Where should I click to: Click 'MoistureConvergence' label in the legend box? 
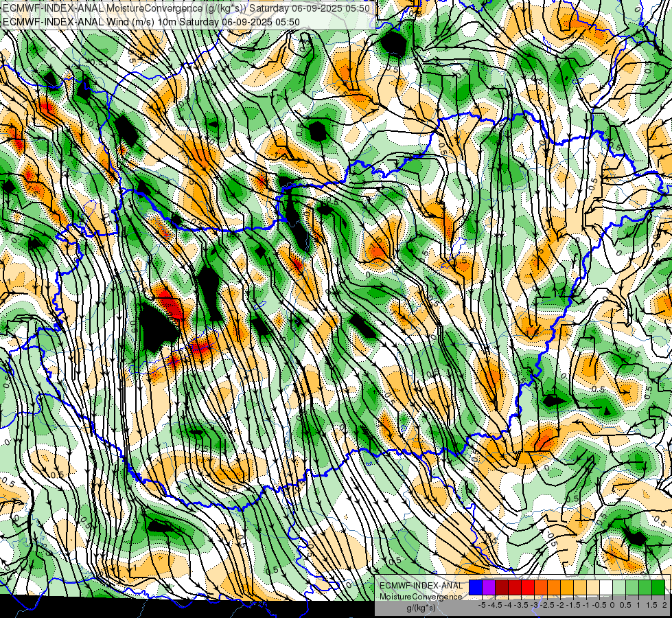pos(421,597)
